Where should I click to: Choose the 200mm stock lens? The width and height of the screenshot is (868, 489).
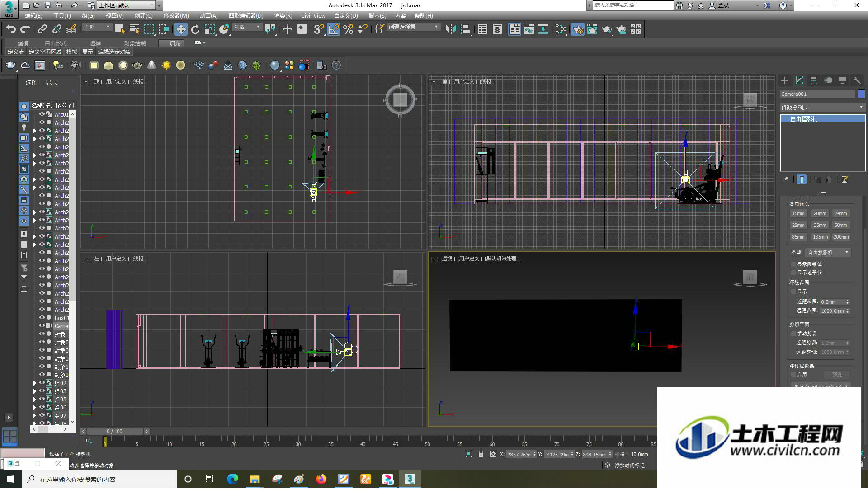click(x=841, y=237)
